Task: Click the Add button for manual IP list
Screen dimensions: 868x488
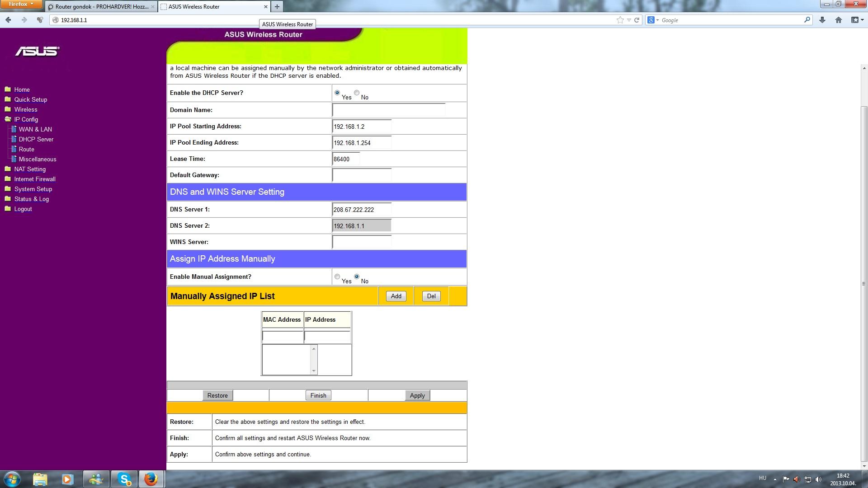Action: [396, 296]
